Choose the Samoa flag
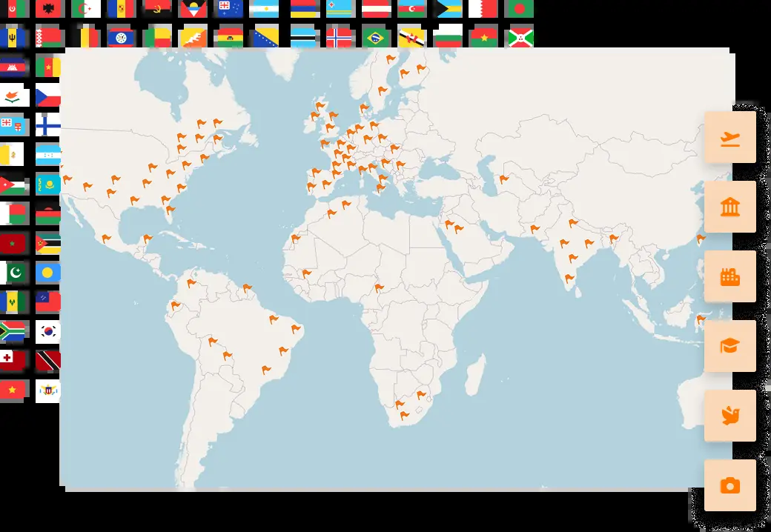 (x=48, y=302)
